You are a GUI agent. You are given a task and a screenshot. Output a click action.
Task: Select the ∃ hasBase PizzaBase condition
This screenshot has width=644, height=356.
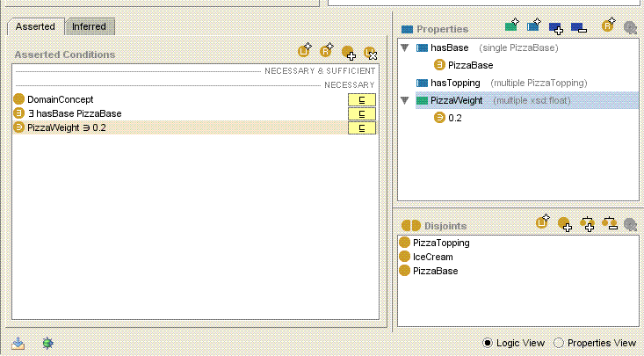(74, 114)
